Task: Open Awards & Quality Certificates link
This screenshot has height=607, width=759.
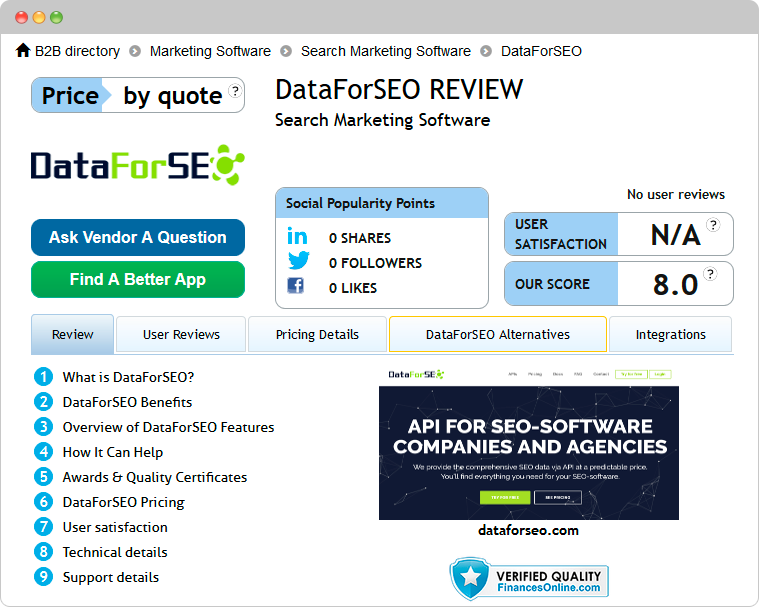Action: coord(155,477)
